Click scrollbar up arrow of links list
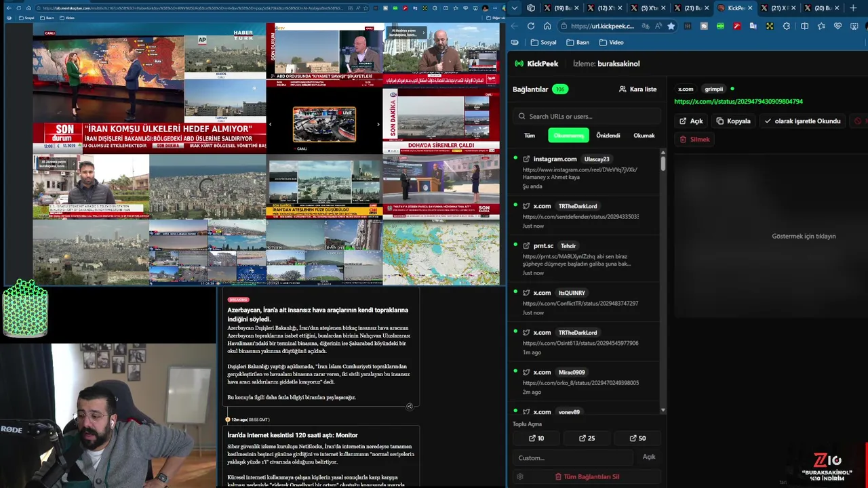868x488 pixels. [x=663, y=152]
